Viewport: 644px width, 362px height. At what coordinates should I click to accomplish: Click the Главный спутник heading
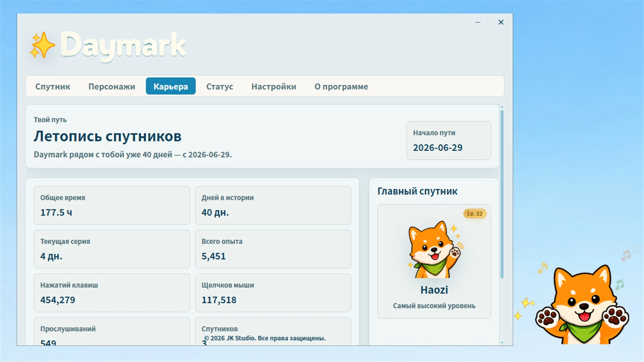tap(417, 191)
